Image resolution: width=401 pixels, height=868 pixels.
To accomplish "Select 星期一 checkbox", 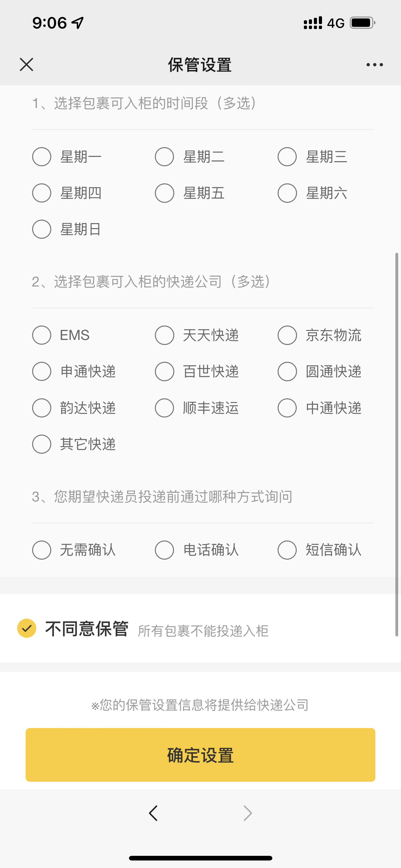I will click(42, 157).
